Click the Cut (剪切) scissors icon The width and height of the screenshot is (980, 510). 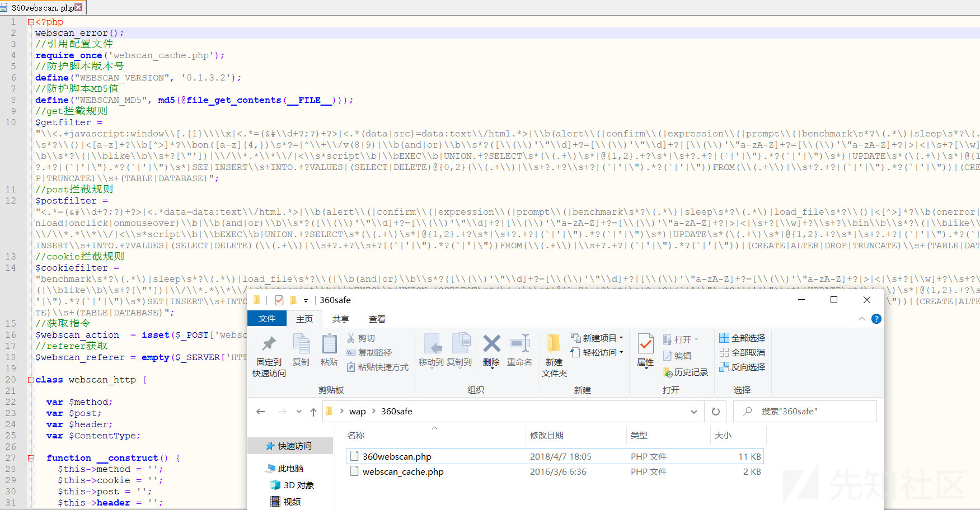click(x=351, y=338)
